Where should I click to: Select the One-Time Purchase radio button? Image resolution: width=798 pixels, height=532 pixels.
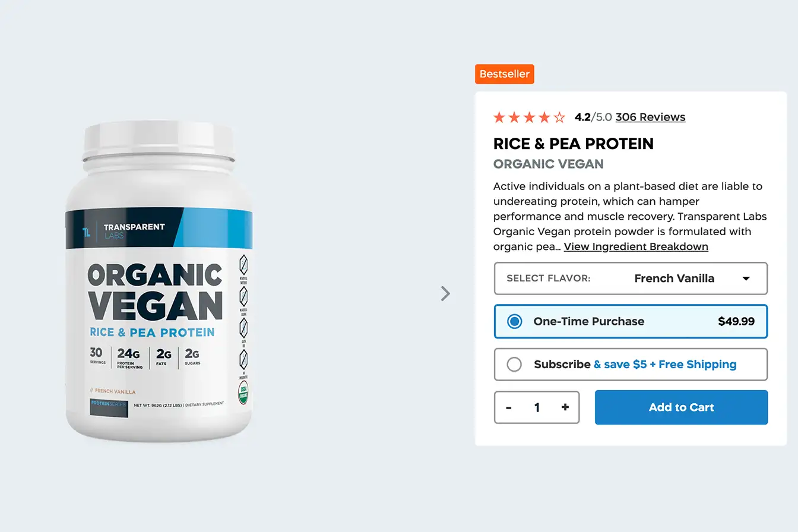click(514, 321)
